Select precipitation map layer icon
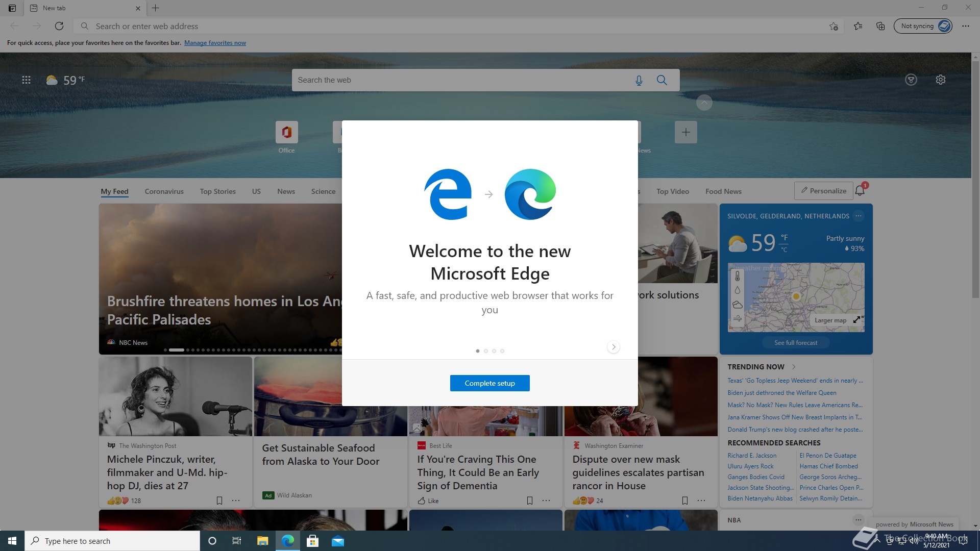980x551 pixels. click(x=737, y=290)
